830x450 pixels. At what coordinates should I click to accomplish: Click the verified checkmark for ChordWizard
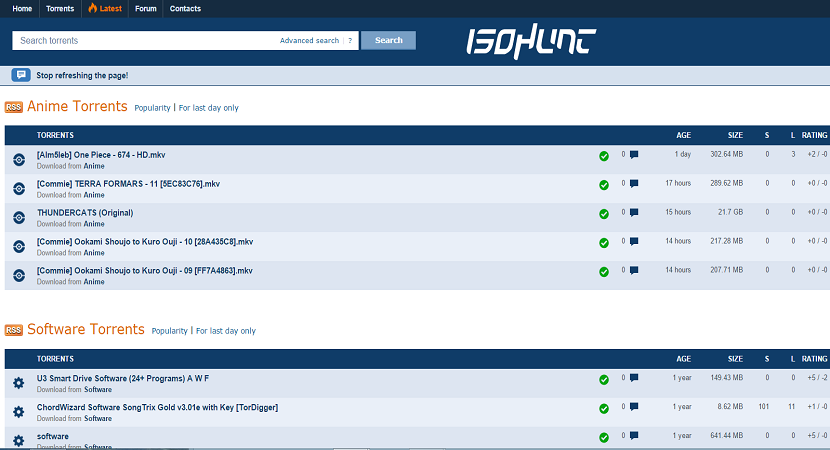(603, 409)
